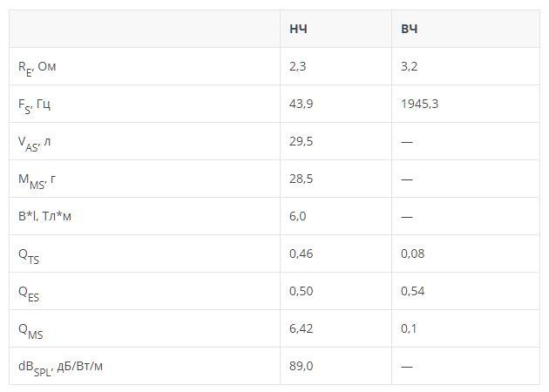Click the ВЧ resistance value 3,2

click(x=409, y=66)
